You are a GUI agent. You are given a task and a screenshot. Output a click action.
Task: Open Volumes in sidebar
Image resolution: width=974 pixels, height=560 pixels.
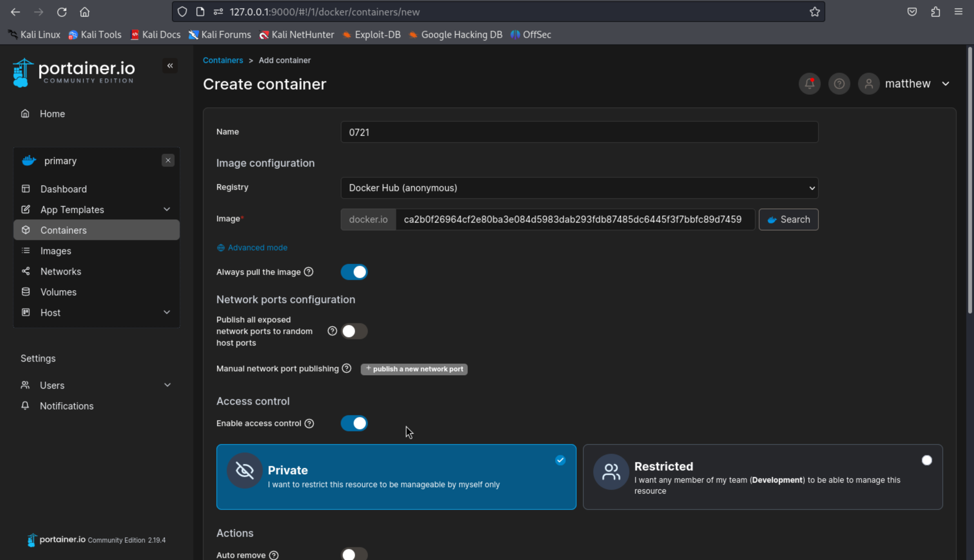pyautogui.click(x=59, y=292)
